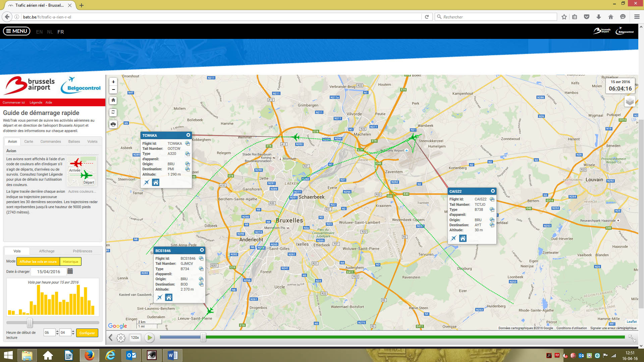Image resolution: width=644 pixels, height=362 pixels.
Task: Open Word from the taskbar
Action: click(x=173, y=355)
